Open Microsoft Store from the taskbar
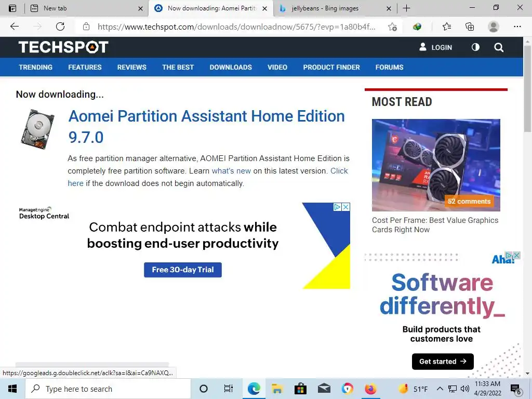This screenshot has height=399, width=532. (300, 389)
